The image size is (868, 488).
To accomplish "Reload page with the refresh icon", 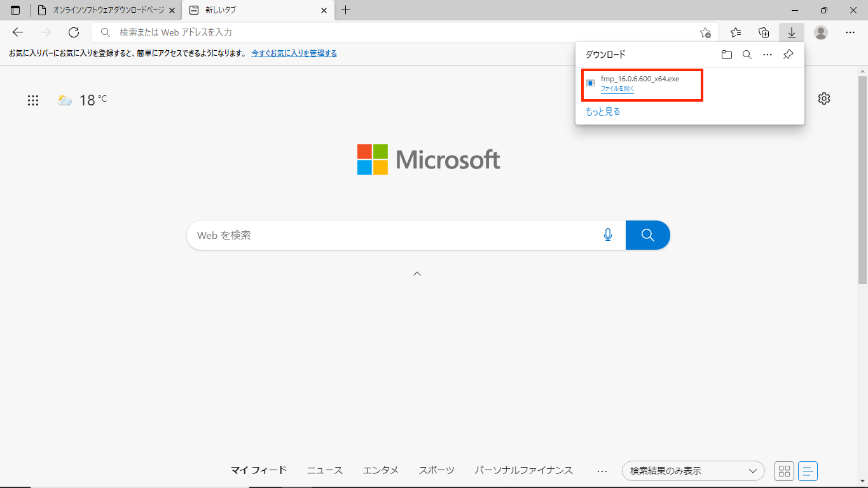I will tap(74, 32).
